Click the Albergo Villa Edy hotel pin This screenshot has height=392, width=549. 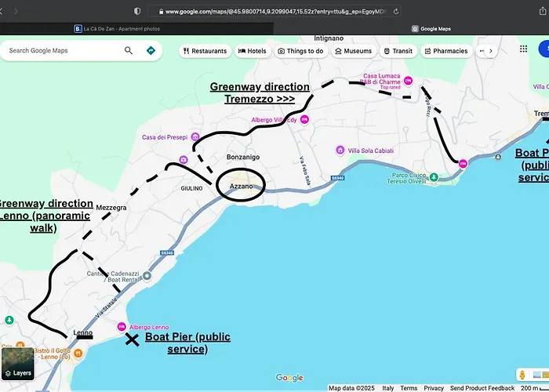pyautogui.click(x=305, y=119)
